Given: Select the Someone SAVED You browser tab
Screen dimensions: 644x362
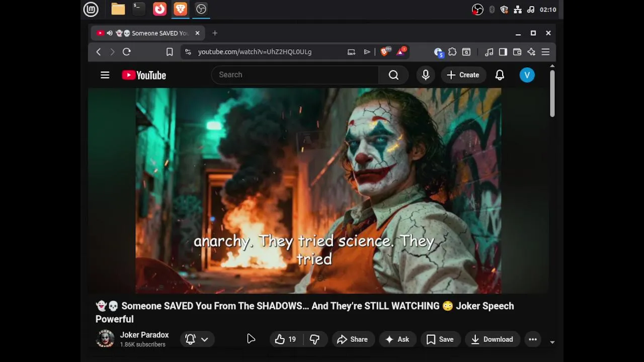Looking at the screenshot, I should [147, 33].
